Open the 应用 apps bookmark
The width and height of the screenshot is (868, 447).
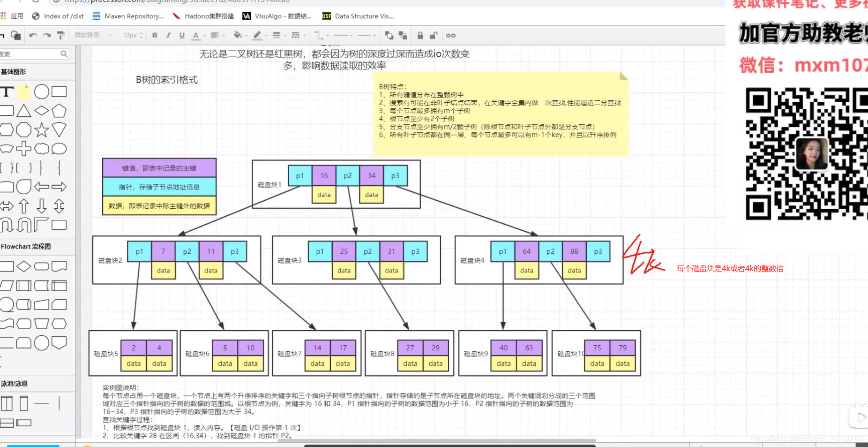pos(12,16)
